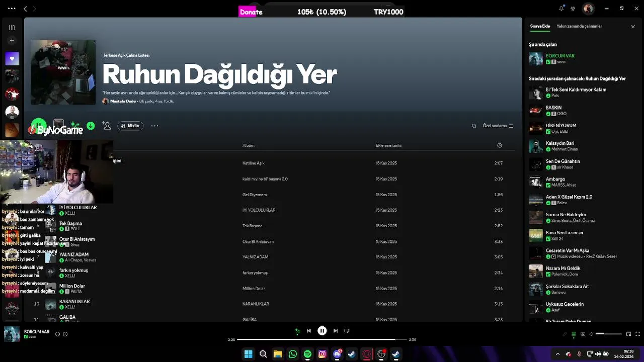Viewport: 644px width, 362px height.
Task: Open playlist owner Mustafa Dede profile
Action: [x=123, y=101]
